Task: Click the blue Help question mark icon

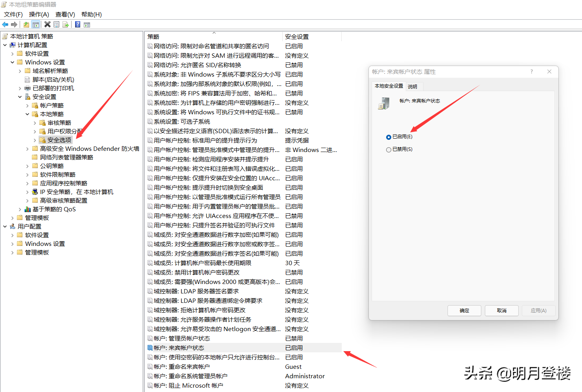Action: point(78,24)
